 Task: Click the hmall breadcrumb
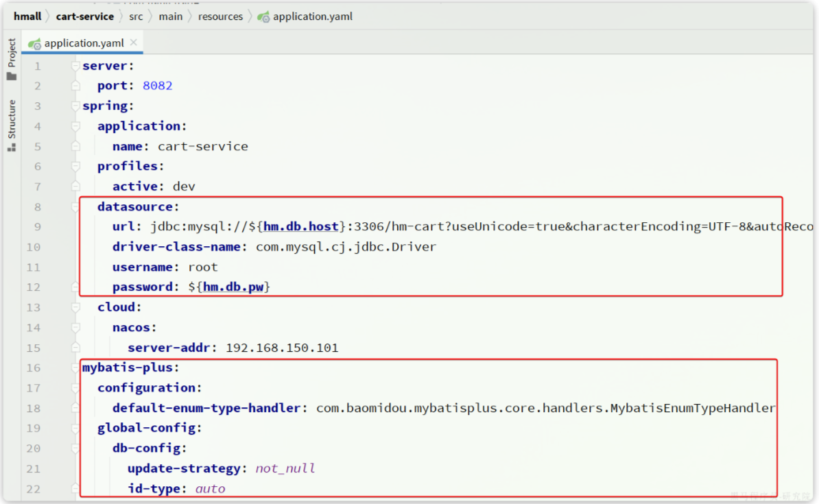pyautogui.click(x=27, y=16)
